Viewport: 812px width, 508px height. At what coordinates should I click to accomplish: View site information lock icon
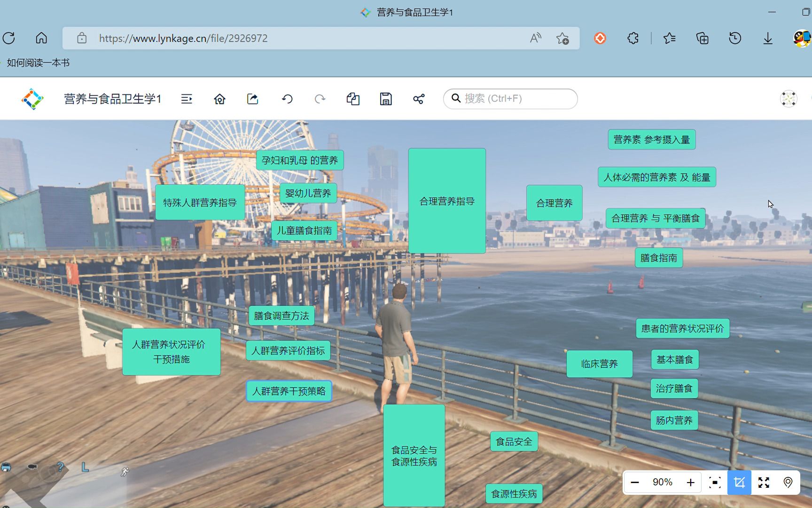point(82,38)
